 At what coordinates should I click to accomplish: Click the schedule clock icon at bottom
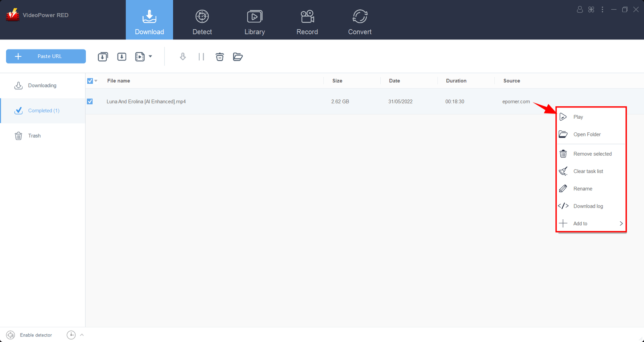tap(71, 335)
